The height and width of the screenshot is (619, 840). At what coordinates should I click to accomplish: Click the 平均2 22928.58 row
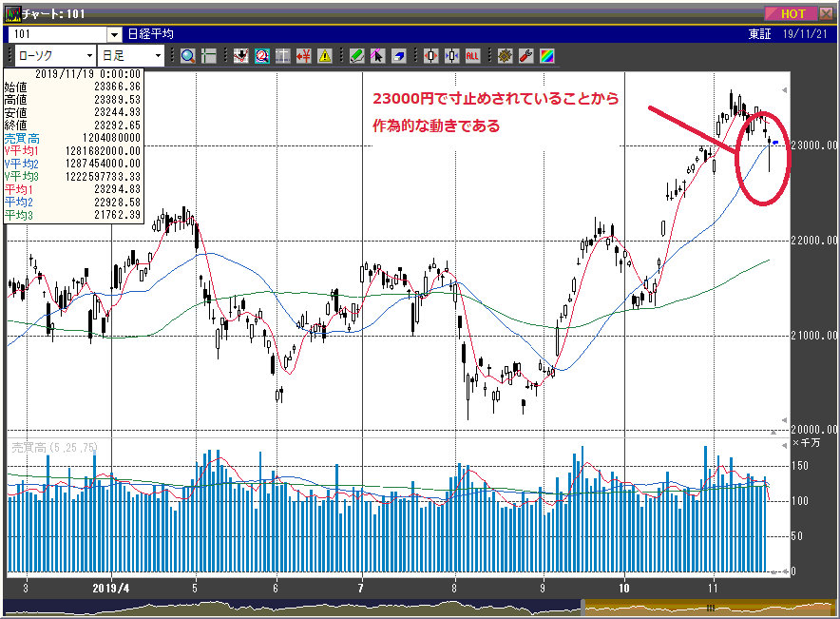click(x=73, y=203)
